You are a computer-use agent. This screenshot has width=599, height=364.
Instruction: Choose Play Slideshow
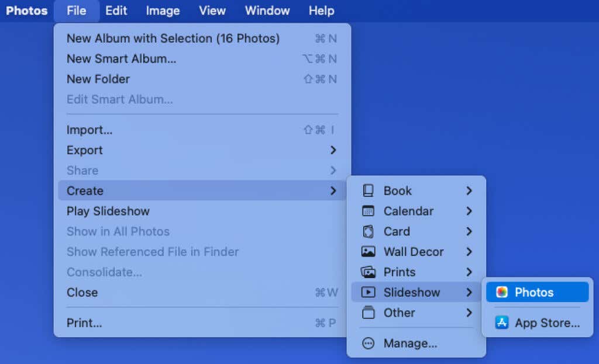click(202, 210)
